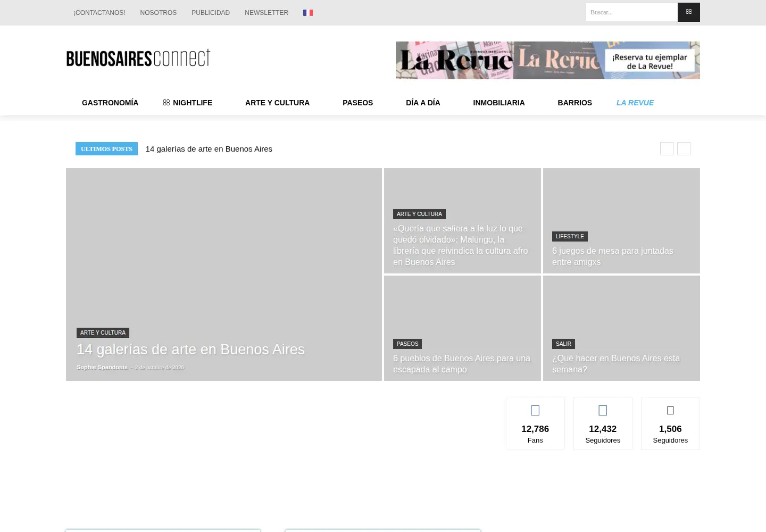Viewport: 766px width, 532px height.
Task: Click Arte y Cultura tag on Malungo article
Action: [x=419, y=214]
